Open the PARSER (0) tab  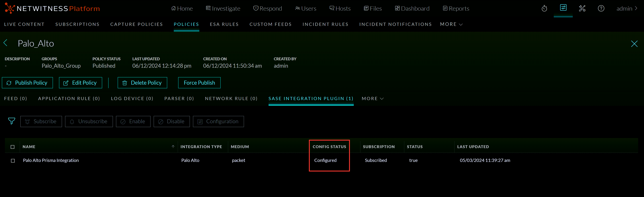click(x=179, y=99)
